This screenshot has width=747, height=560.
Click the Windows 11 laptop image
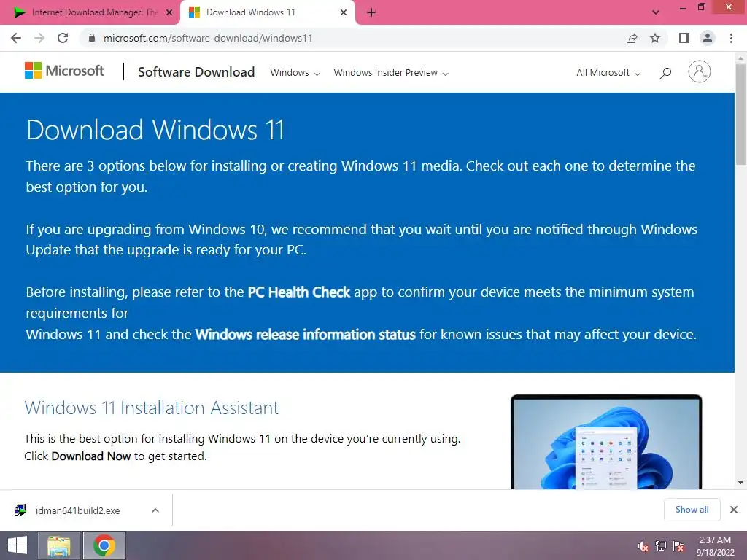(606, 442)
